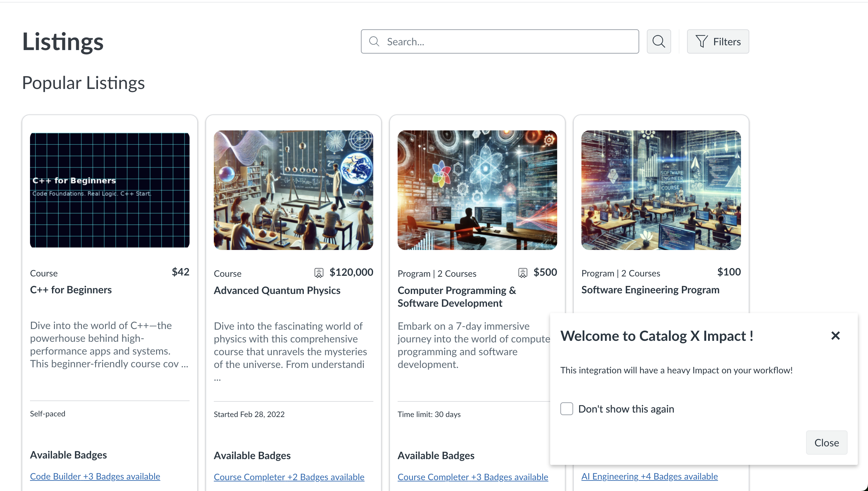Check Don't show this again

click(x=567, y=409)
